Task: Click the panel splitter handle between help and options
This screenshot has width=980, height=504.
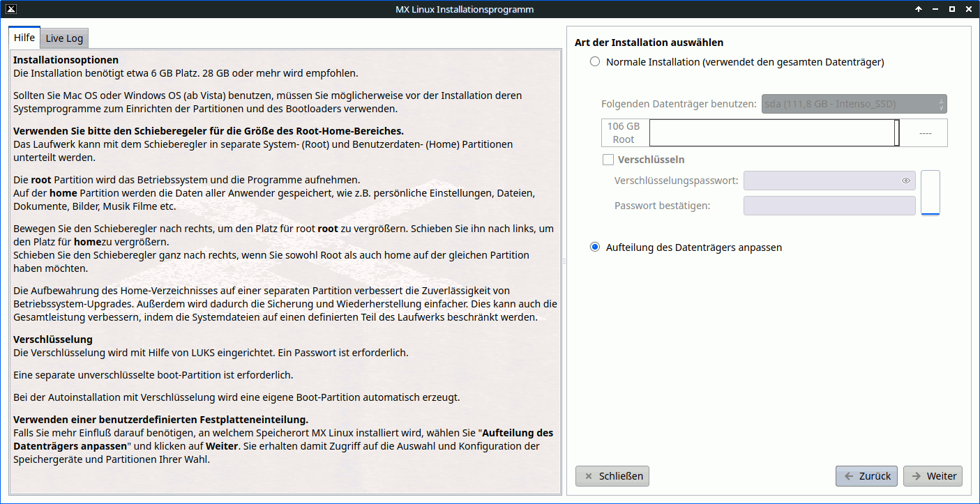Action: 564,261
